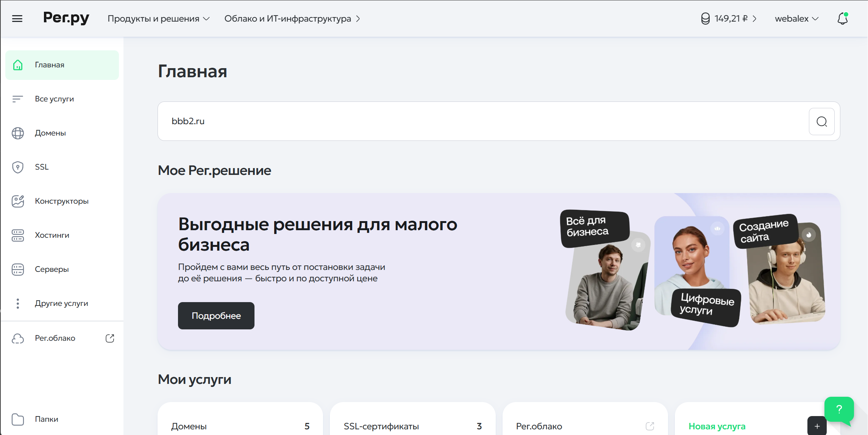Click the Серверы icon
This screenshot has height=435, width=868.
coord(18,269)
